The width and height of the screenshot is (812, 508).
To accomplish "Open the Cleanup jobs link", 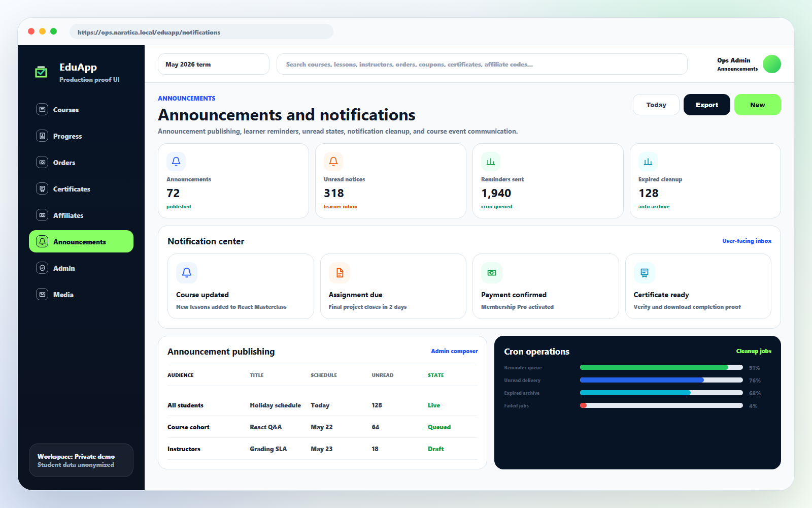I will (x=754, y=351).
